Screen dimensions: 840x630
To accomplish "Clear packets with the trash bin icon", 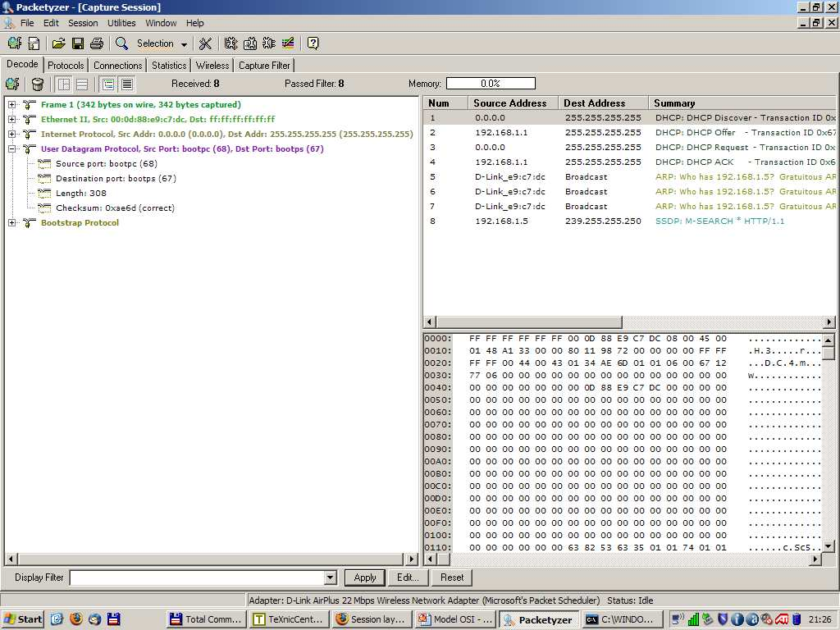I will [x=38, y=84].
